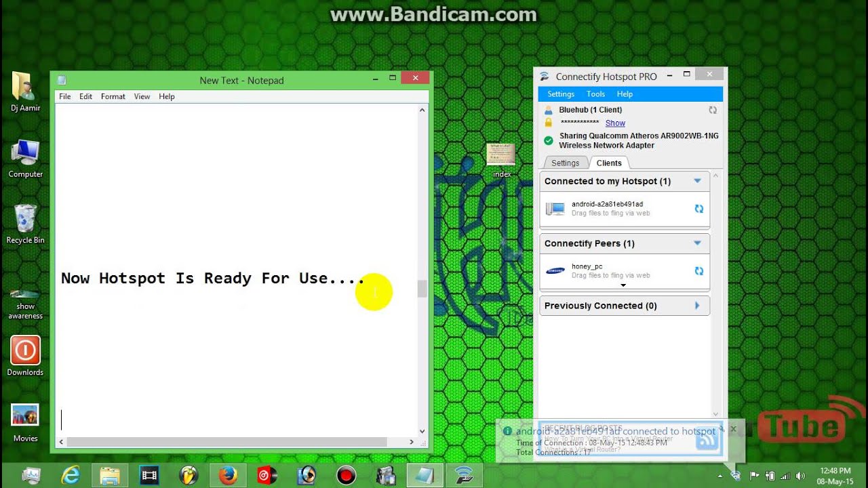Click the Show password link
Viewport: 868px width, 488px height.
pos(615,123)
